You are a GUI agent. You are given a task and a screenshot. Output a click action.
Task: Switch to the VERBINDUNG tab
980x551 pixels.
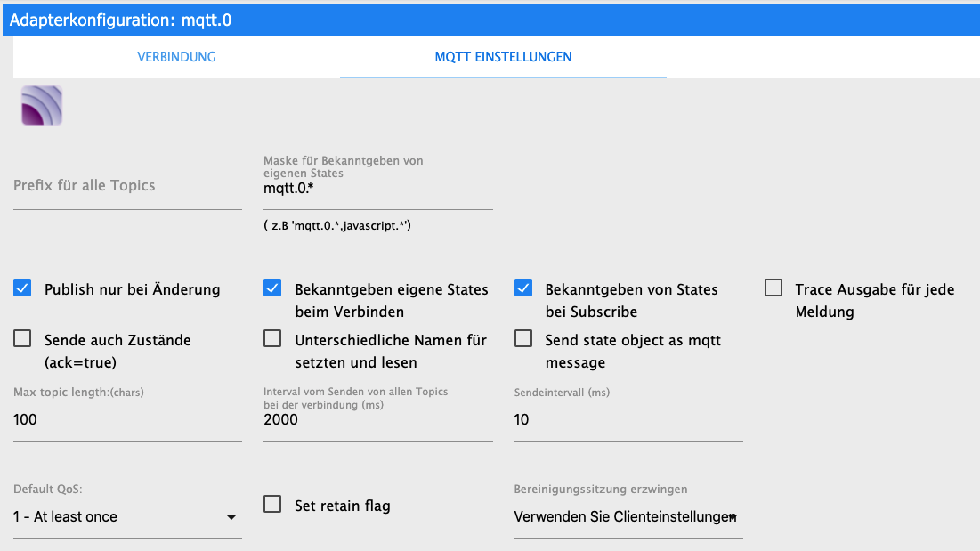pyautogui.click(x=176, y=57)
